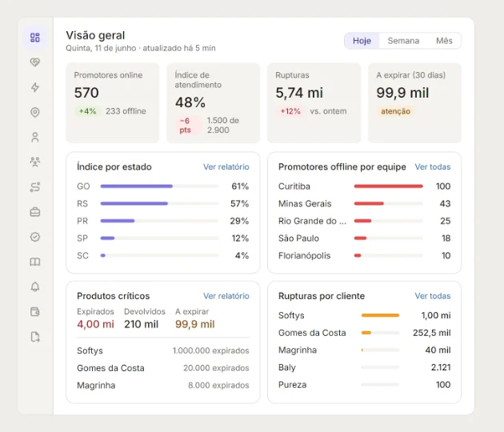The height and width of the screenshot is (432, 504).
Task: Click the 'Produtos críticos' card title
Action: click(114, 296)
